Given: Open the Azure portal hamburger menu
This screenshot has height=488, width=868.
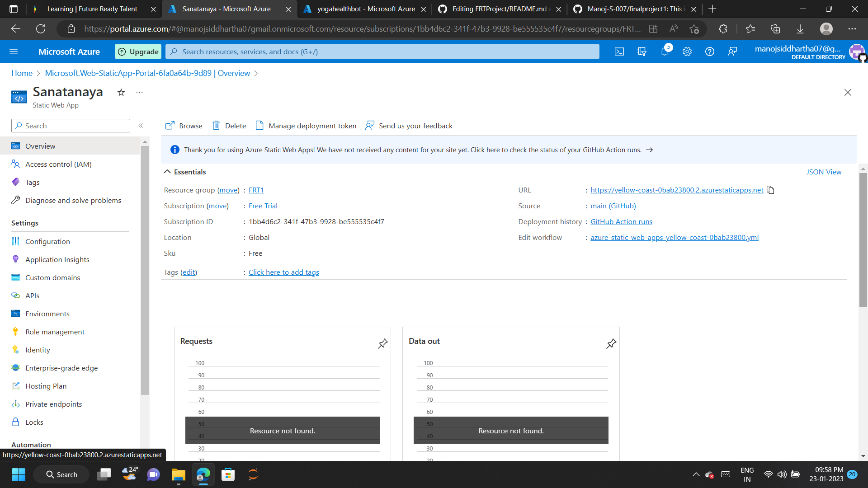Looking at the screenshot, I should click(x=14, y=52).
